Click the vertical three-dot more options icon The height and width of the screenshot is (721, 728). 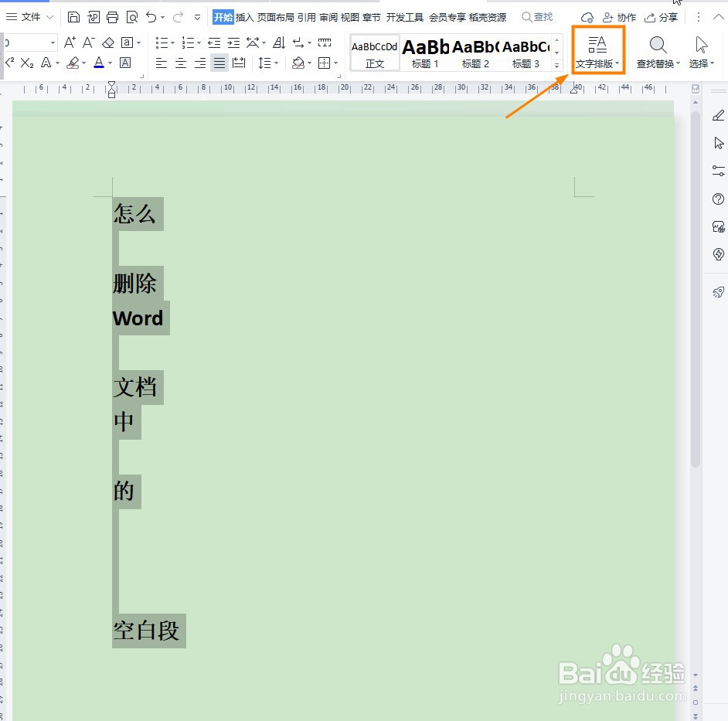pos(699,17)
